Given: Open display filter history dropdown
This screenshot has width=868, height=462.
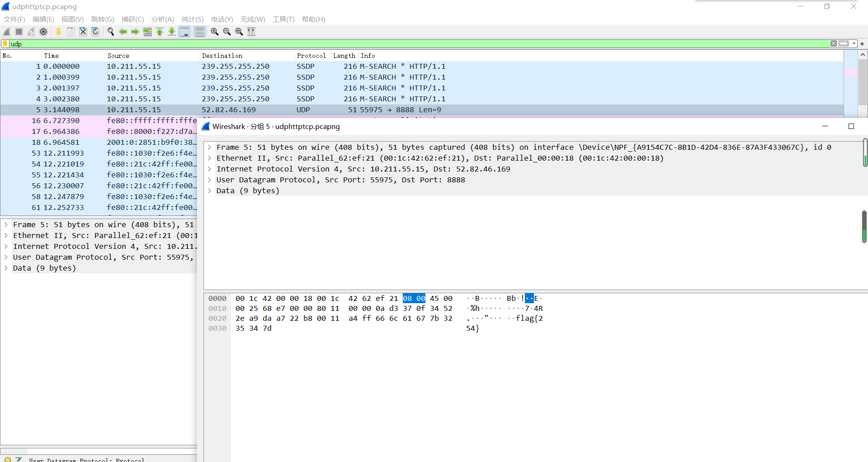Looking at the screenshot, I should (x=854, y=44).
